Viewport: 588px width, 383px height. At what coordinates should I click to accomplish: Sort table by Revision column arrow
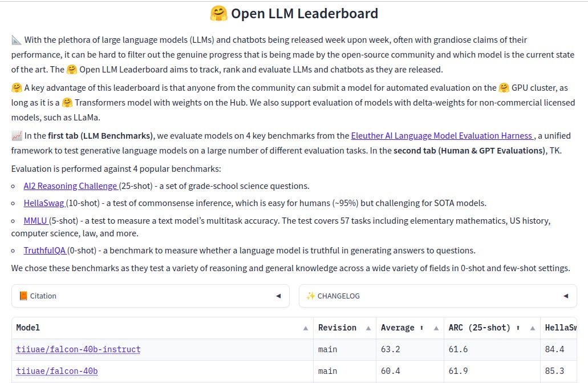coord(368,328)
